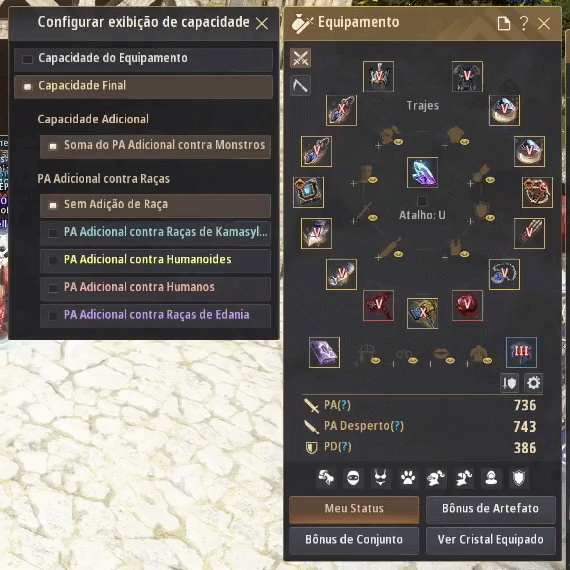Open Bônus de Artefato
The image size is (570, 570).
[490, 509]
